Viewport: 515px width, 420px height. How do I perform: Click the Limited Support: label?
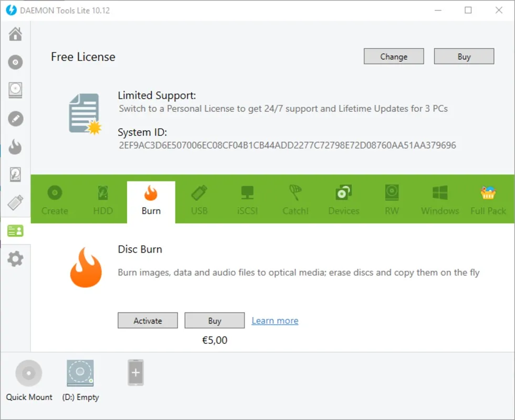[x=156, y=95]
